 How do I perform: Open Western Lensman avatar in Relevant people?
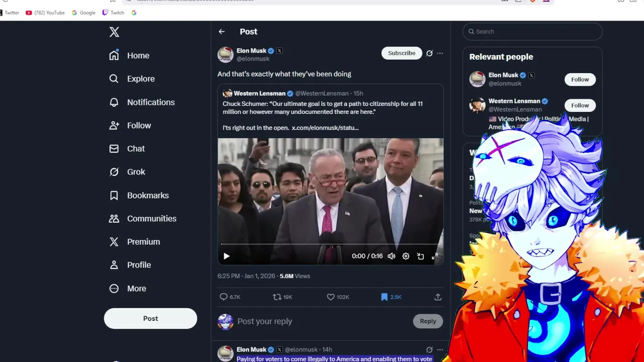477,105
